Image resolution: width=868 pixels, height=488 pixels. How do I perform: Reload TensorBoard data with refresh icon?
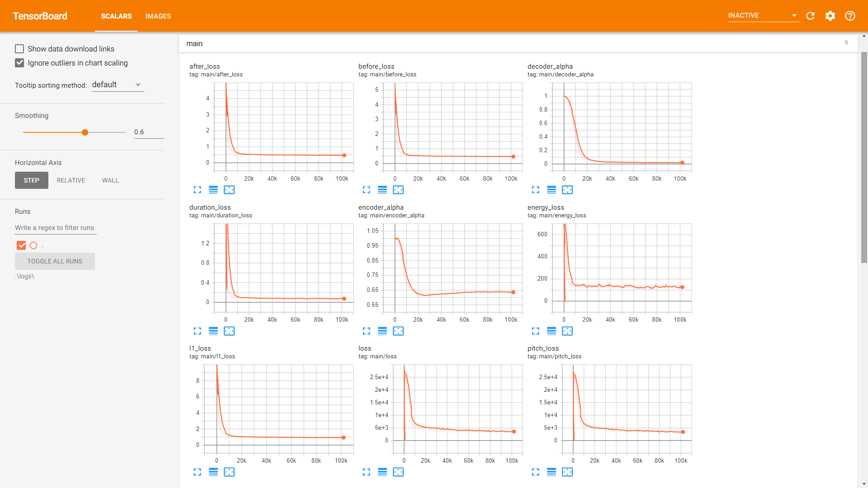(810, 16)
